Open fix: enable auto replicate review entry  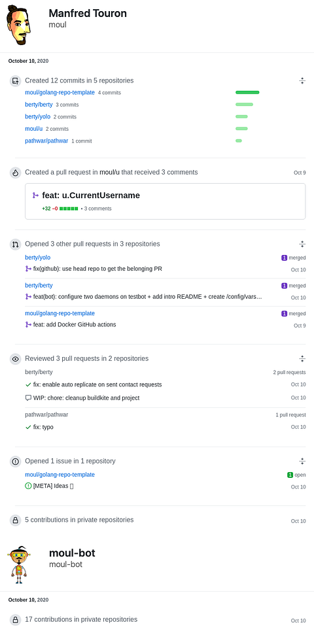97,385
